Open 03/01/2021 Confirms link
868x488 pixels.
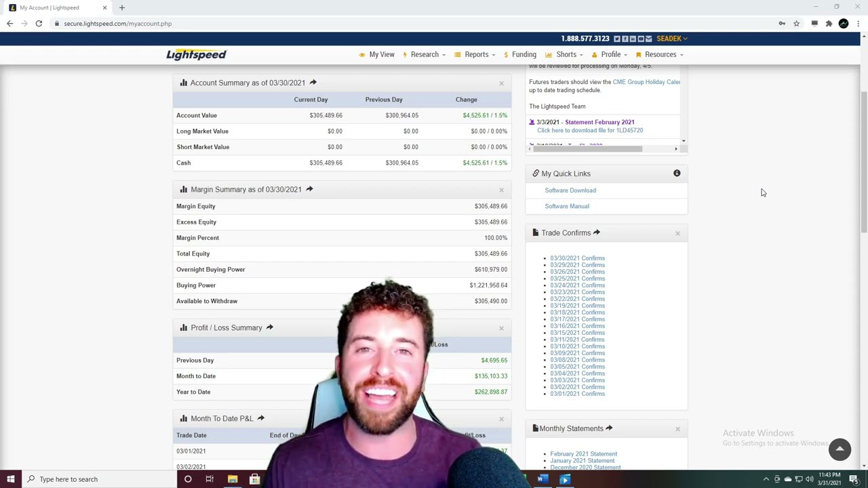pos(577,394)
